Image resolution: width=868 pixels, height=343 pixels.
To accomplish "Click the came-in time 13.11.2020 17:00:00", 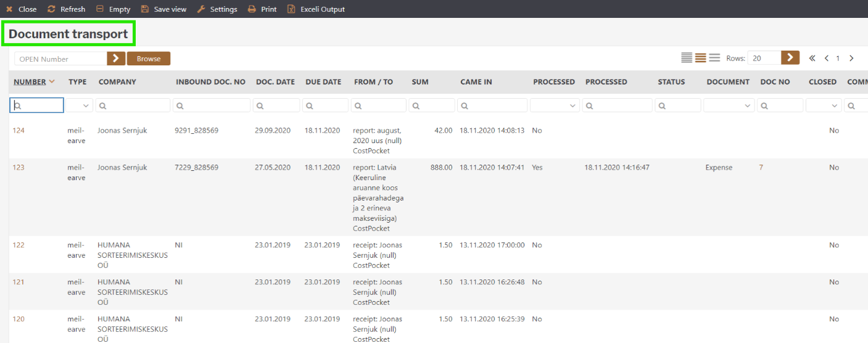I will point(492,245).
